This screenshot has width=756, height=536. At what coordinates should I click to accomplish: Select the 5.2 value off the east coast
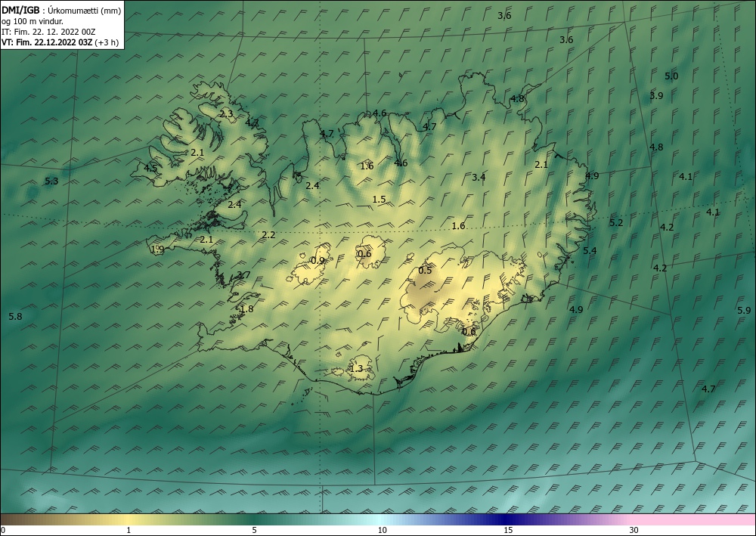pyautogui.click(x=616, y=223)
